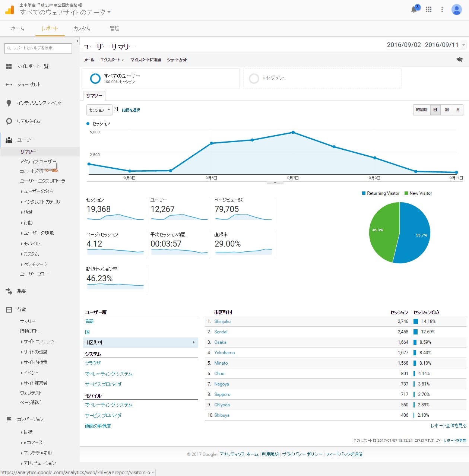The image size is (469, 476).
Task: Open the エクスポート dropdown
Action: pyautogui.click(x=112, y=60)
